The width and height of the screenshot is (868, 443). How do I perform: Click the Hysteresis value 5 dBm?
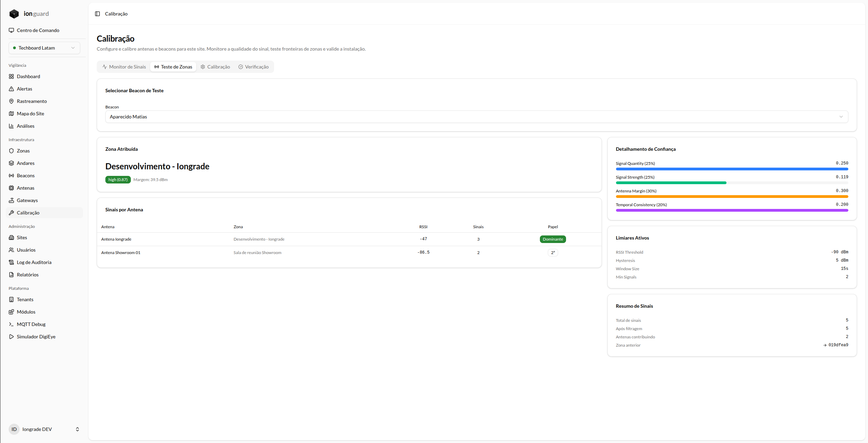[842, 261]
